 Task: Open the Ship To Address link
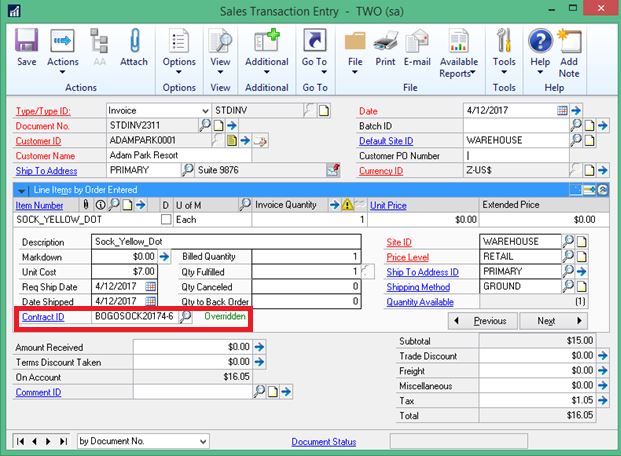46,171
